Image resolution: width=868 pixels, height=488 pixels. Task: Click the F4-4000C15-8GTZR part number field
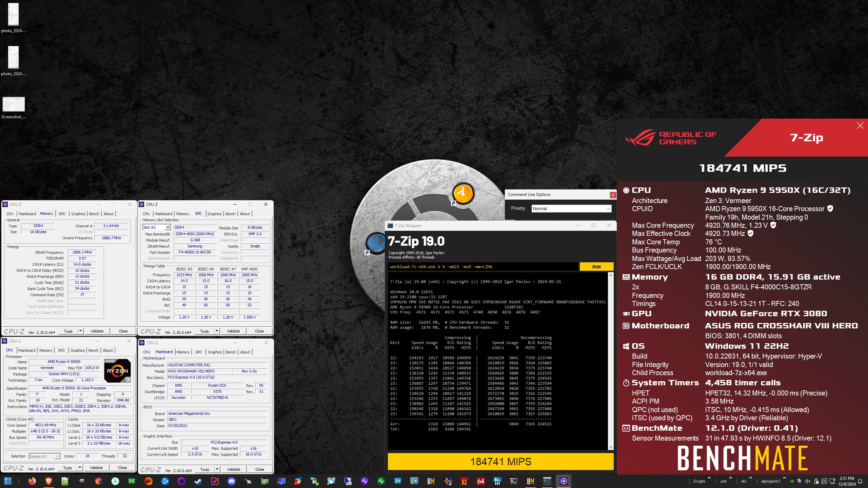click(195, 252)
